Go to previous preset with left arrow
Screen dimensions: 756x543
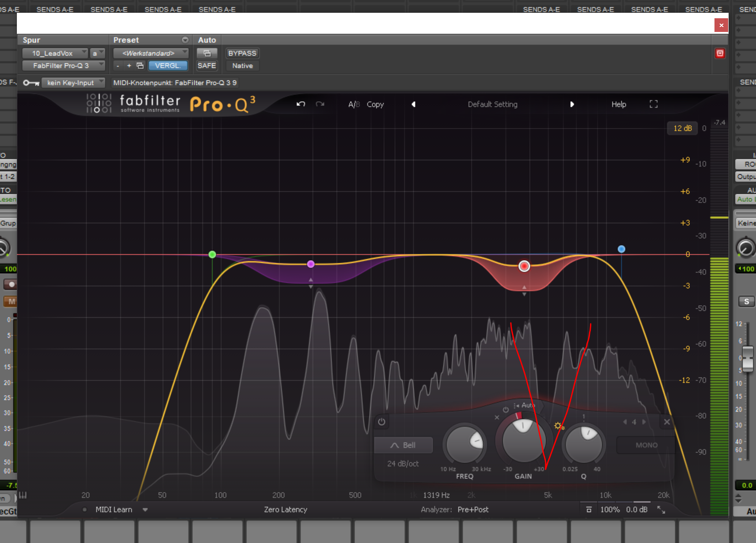coord(413,104)
